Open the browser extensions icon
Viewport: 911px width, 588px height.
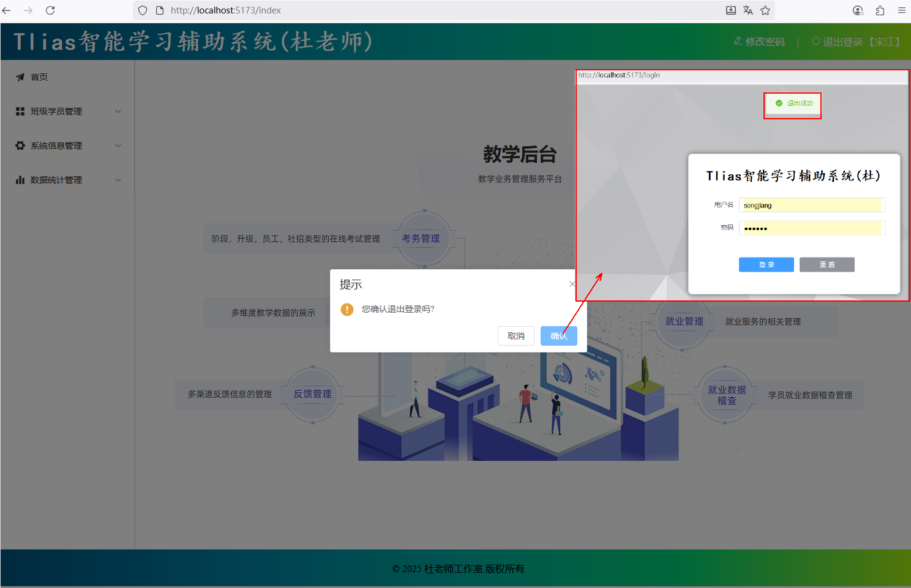880,10
